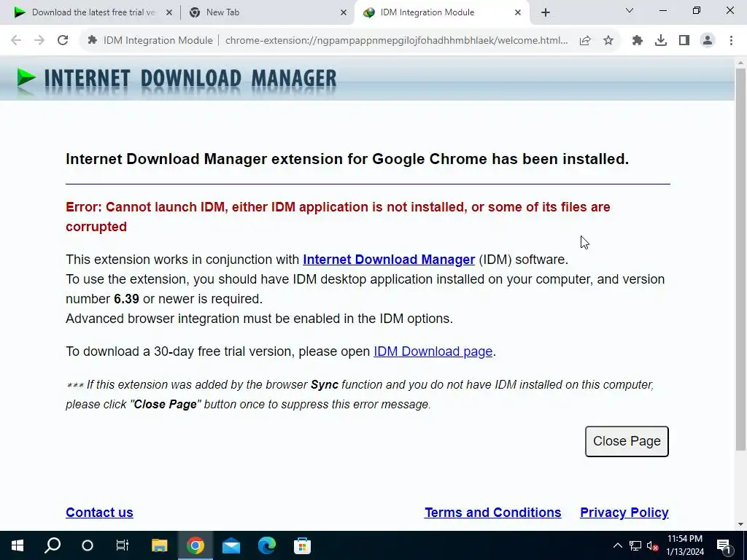
Task: Open the Privacy Policy link
Action: click(x=624, y=513)
